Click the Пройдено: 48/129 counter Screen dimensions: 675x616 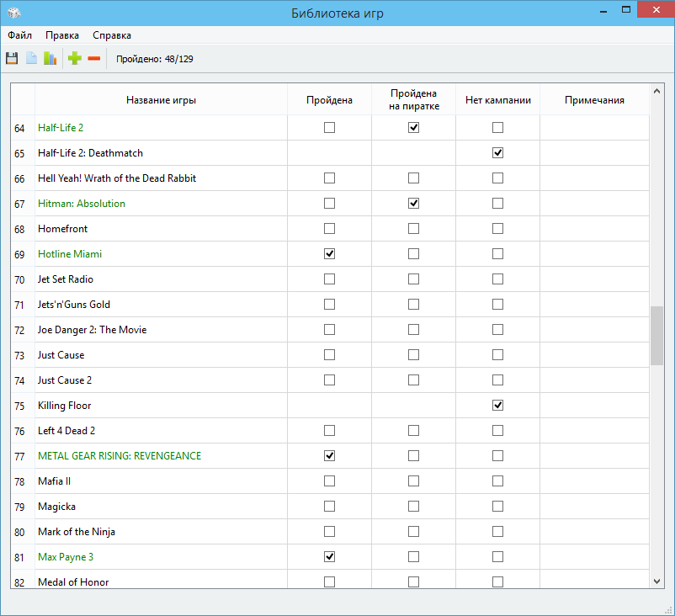tap(155, 59)
